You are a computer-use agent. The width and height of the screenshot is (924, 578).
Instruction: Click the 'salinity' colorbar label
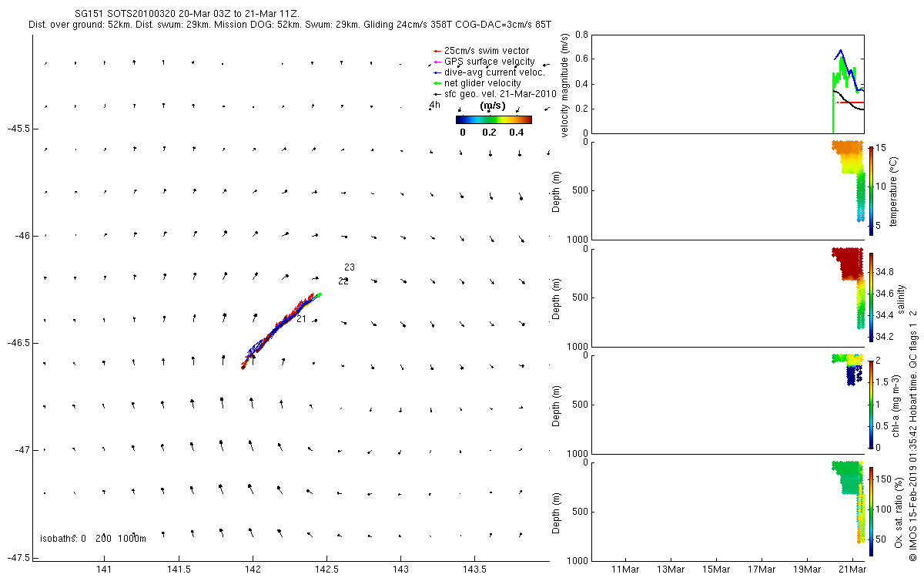click(902, 298)
